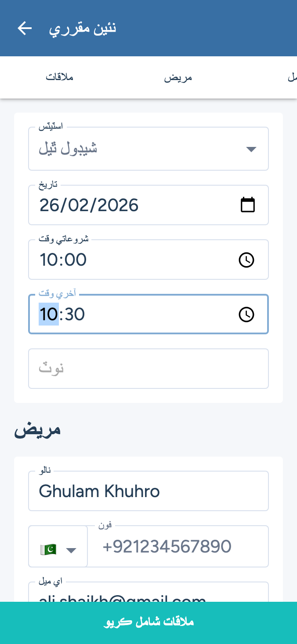
Task: Click the highlighted hour in end time
Action: 48,315
